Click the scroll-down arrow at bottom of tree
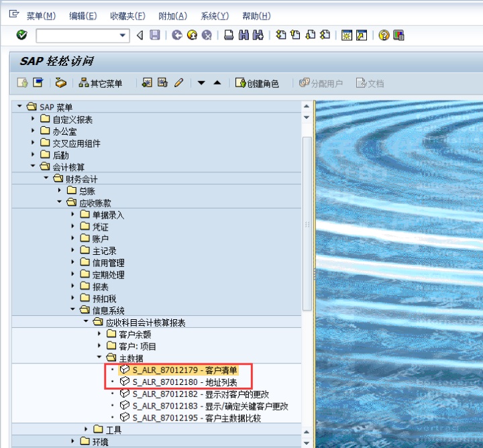Image resolution: width=483 pixels, height=448 pixels. click(x=307, y=443)
